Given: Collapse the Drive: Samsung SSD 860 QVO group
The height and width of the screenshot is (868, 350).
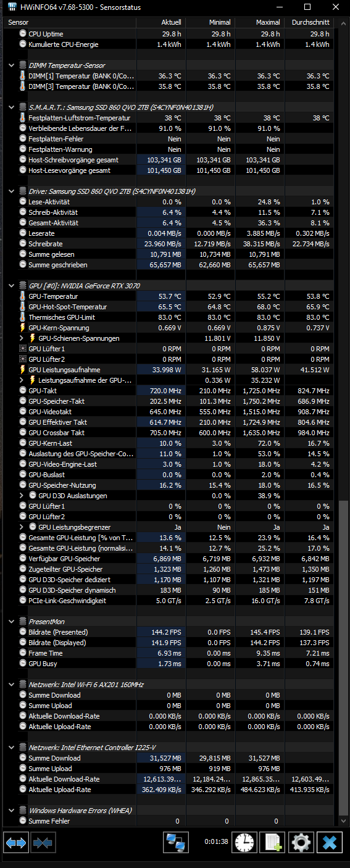Looking at the screenshot, I should click(x=12, y=191).
